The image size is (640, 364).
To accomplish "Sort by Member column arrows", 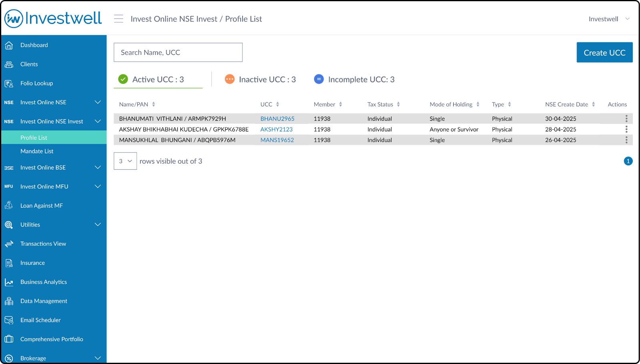I will [x=340, y=104].
